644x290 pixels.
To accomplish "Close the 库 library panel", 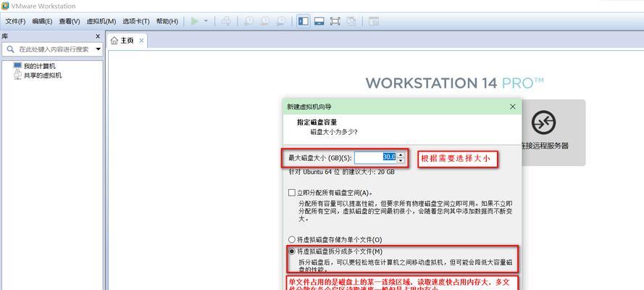I will tap(98, 36).
